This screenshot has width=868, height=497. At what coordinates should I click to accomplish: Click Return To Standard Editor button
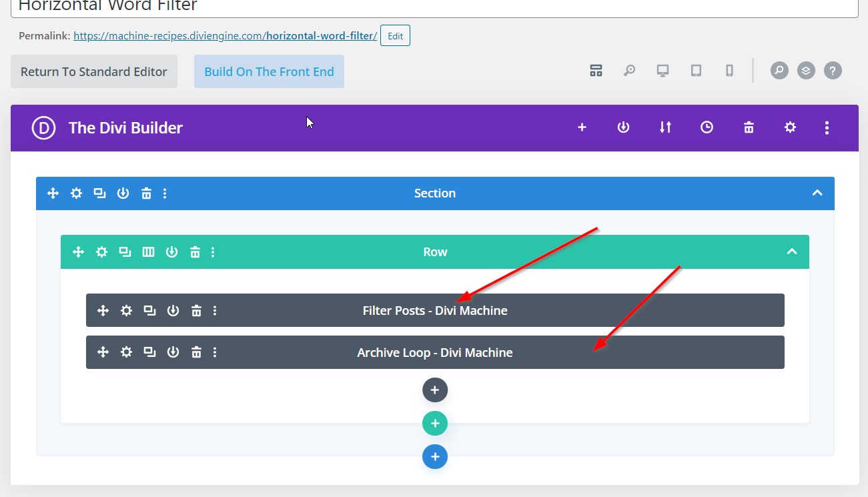94,71
